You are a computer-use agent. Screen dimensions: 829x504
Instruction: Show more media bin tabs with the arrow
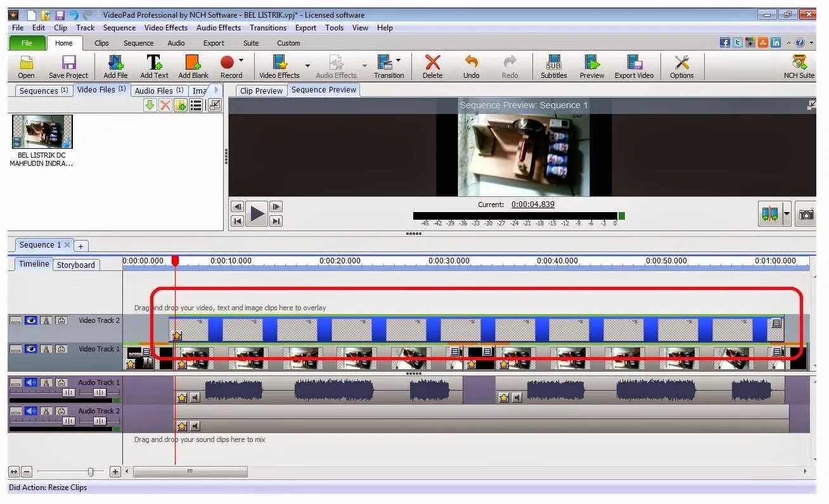216,90
